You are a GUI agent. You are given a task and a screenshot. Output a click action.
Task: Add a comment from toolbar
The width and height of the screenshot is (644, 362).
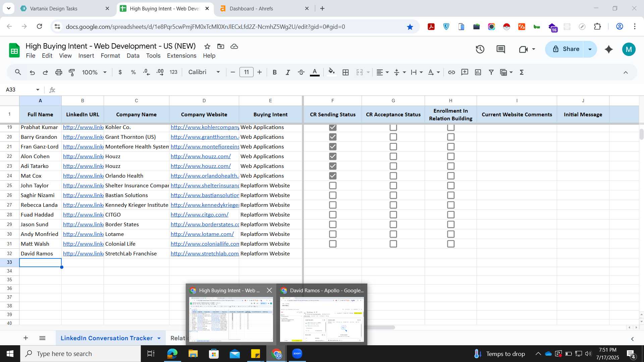point(465,72)
